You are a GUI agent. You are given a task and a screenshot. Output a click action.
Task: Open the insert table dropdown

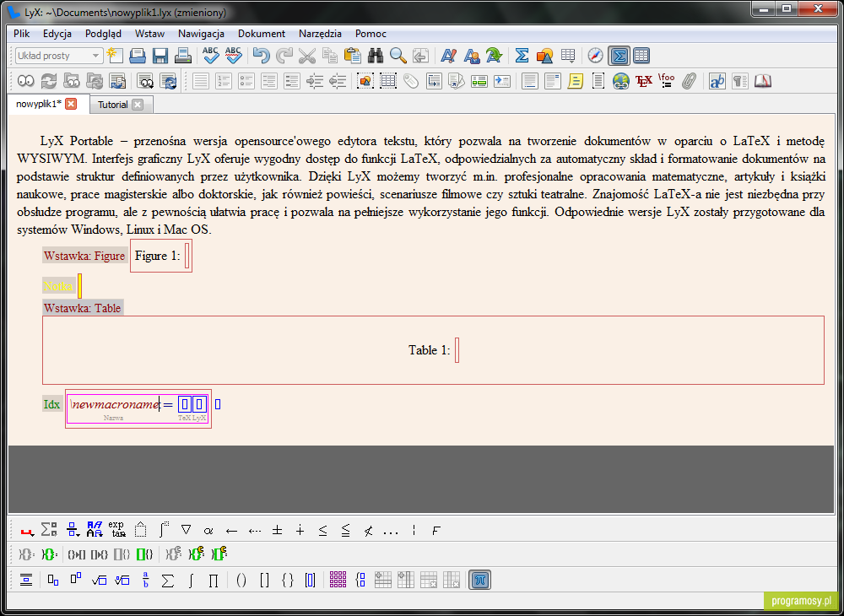pyautogui.click(x=568, y=56)
